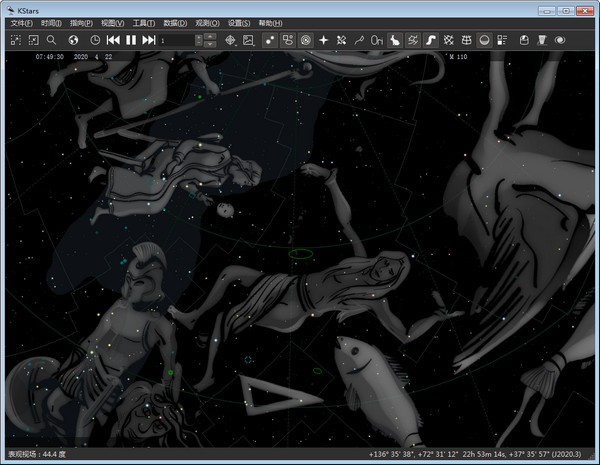Image resolution: width=600 pixels, height=465 pixels.
Task: Toggle constellation names display
Action: click(377, 40)
